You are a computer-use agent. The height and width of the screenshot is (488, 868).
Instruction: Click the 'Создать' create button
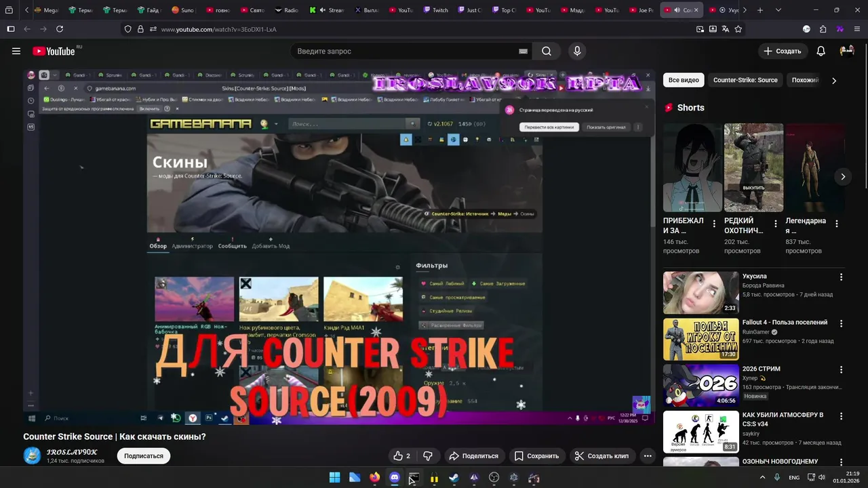[x=783, y=51]
